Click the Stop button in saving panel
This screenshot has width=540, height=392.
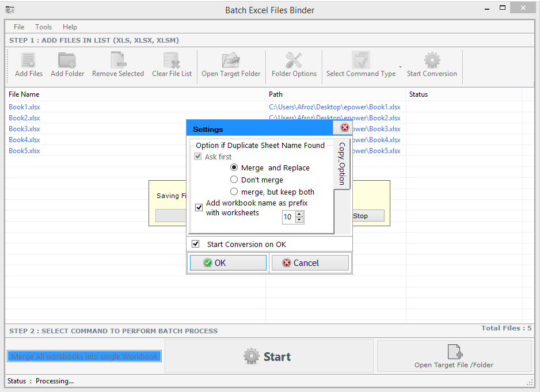click(x=368, y=216)
